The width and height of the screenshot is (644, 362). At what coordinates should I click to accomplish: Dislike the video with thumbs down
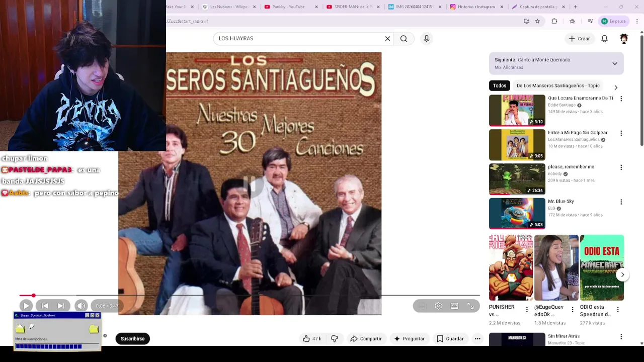click(x=334, y=339)
